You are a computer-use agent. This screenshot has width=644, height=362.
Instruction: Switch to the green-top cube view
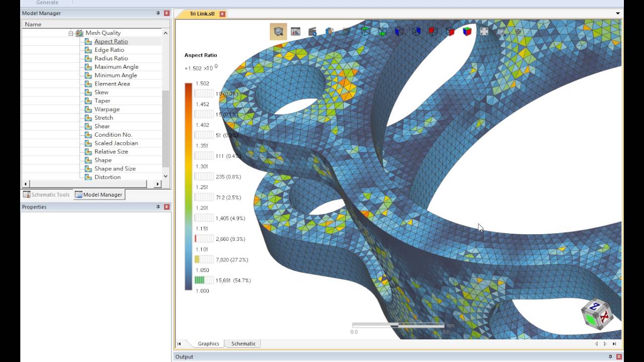(x=365, y=32)
